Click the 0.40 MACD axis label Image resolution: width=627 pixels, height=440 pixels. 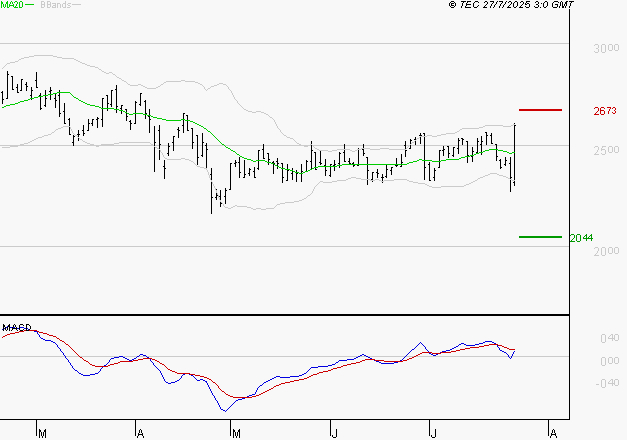click(x=610, y=338)
